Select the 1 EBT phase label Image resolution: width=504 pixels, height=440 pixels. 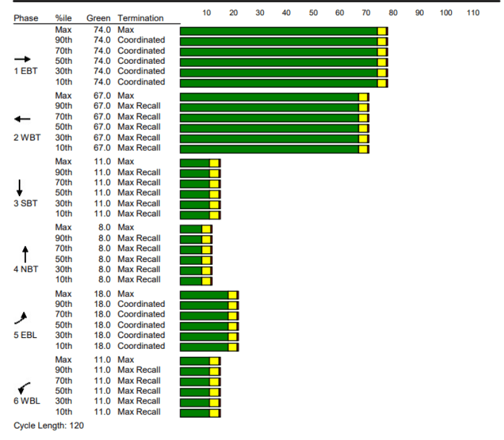(26, 71)
